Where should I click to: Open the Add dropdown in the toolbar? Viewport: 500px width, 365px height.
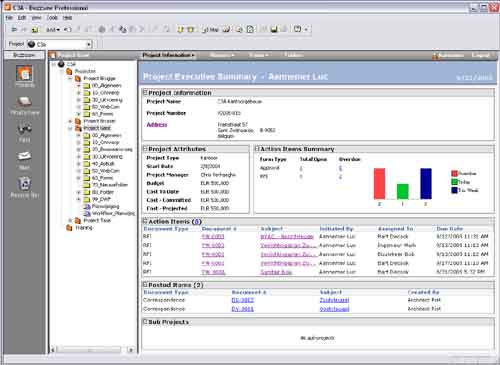53,30
